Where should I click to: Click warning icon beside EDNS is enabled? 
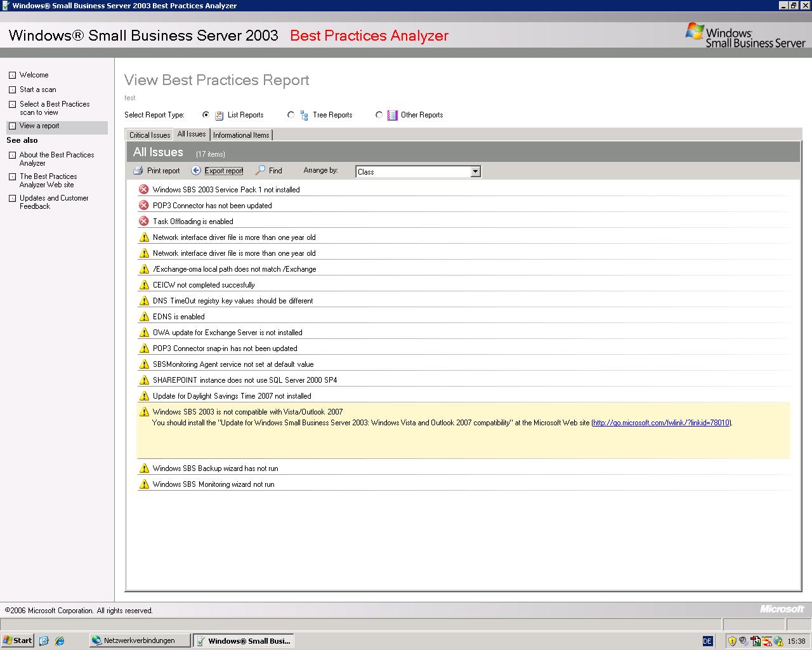tap(144, 317)
